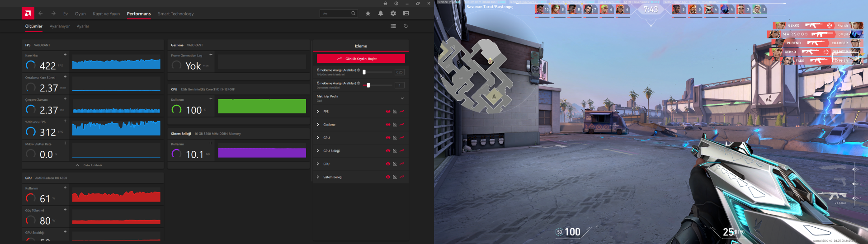Click the donanım interval value box showing 1
This screenshot has width=868, height=244.
click(400, 85)
